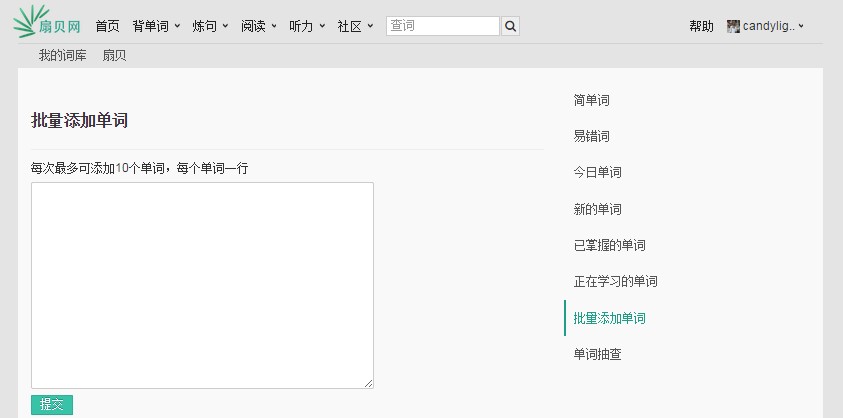Expand the 炼句 dropdown menu
843x418 pixels.
click(x=210, y=26)
